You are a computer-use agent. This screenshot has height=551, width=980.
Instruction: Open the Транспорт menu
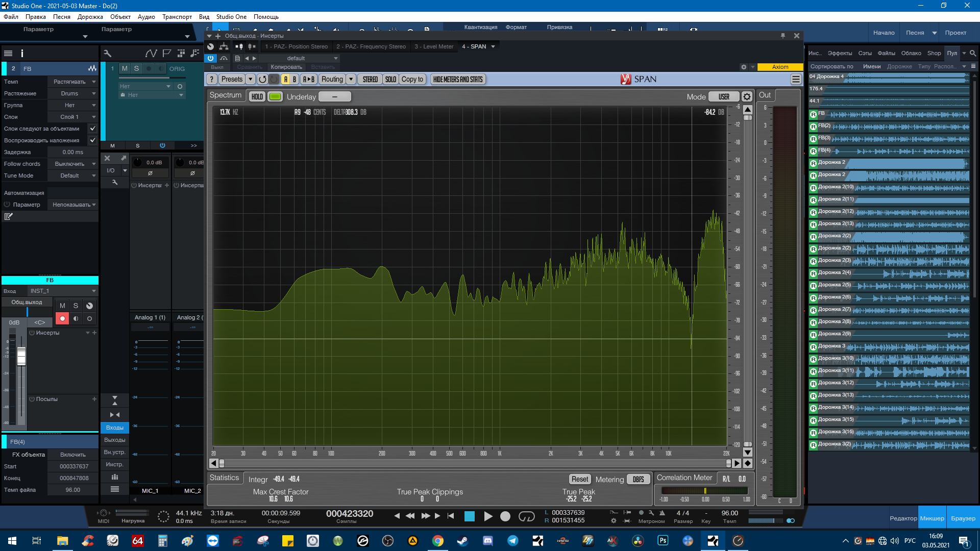tap(177, 17)
